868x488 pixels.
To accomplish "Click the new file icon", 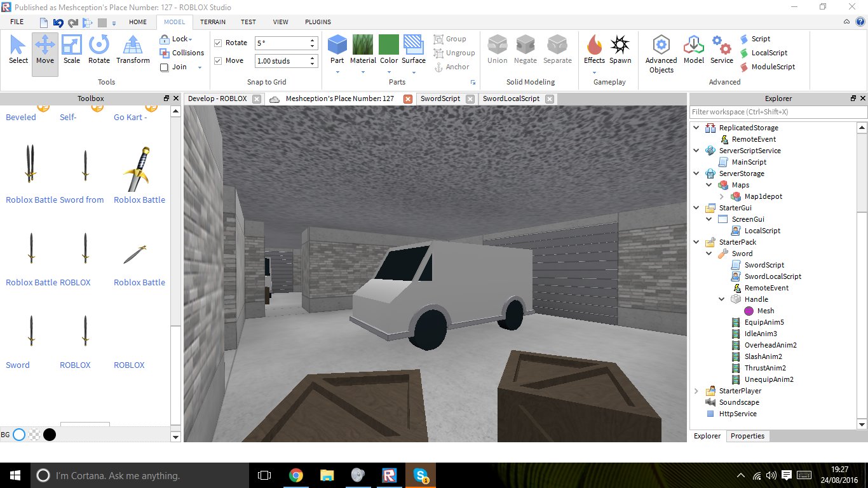I will tap(44, 22).
